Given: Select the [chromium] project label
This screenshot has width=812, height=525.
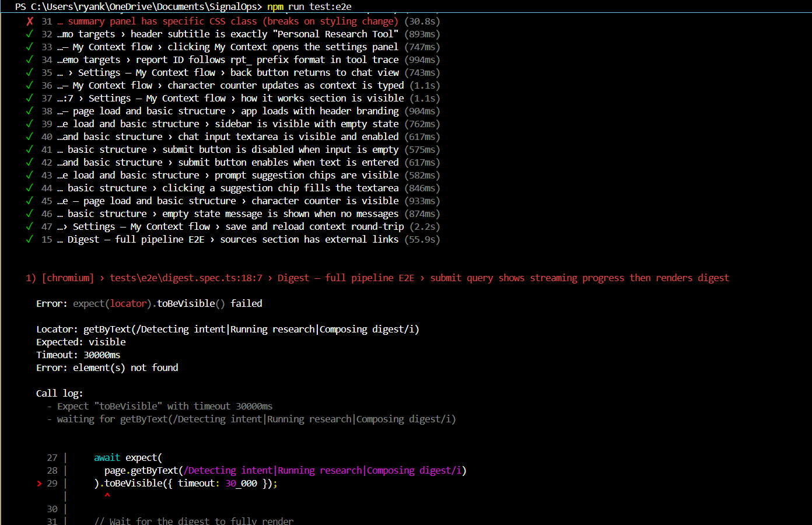Looking at the screenshot, I should point(68,278).
